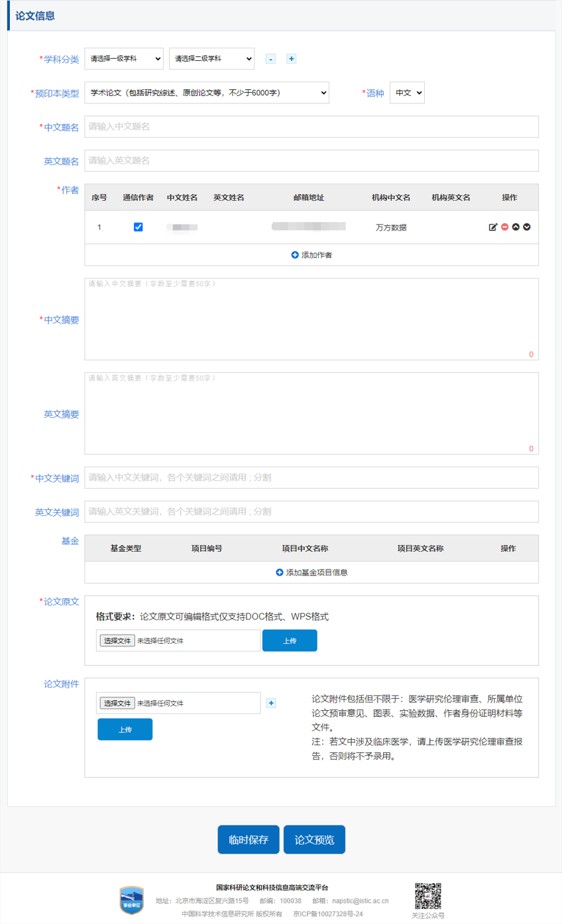Open the 请选择二级学科 dropdown
Screen dimensions: 562x924
pyautogui.click(x=211, y=58)
